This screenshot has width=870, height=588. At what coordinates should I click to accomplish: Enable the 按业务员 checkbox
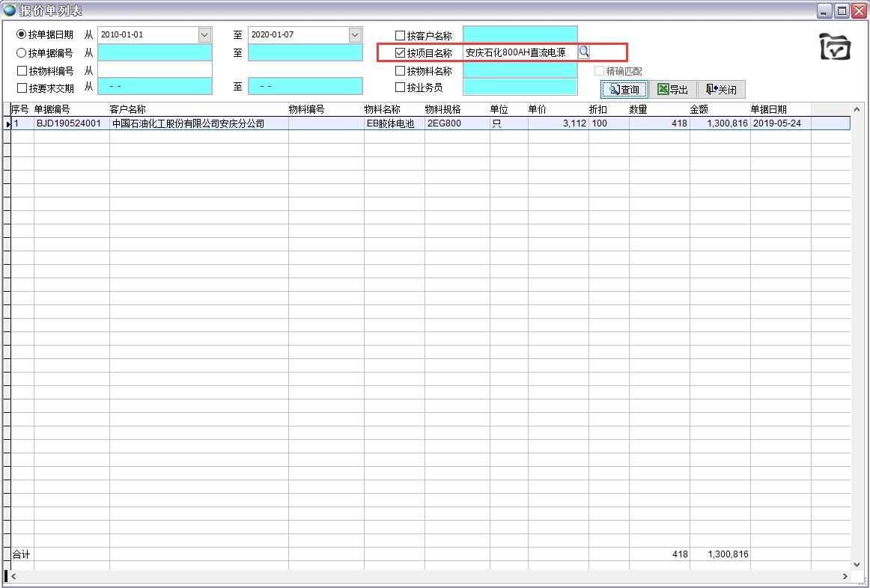400,88
